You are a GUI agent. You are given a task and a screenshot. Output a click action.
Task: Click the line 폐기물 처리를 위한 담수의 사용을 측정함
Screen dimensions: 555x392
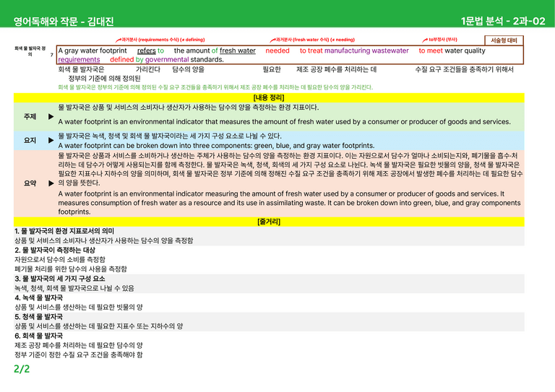[x=71, y=269]
